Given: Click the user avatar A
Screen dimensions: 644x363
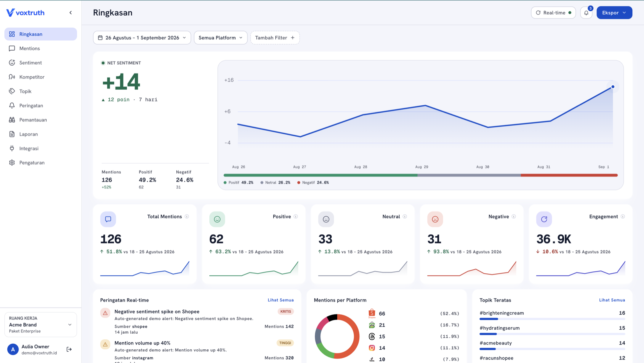Looking at the screenshot, I should click(x=13, y=349).
